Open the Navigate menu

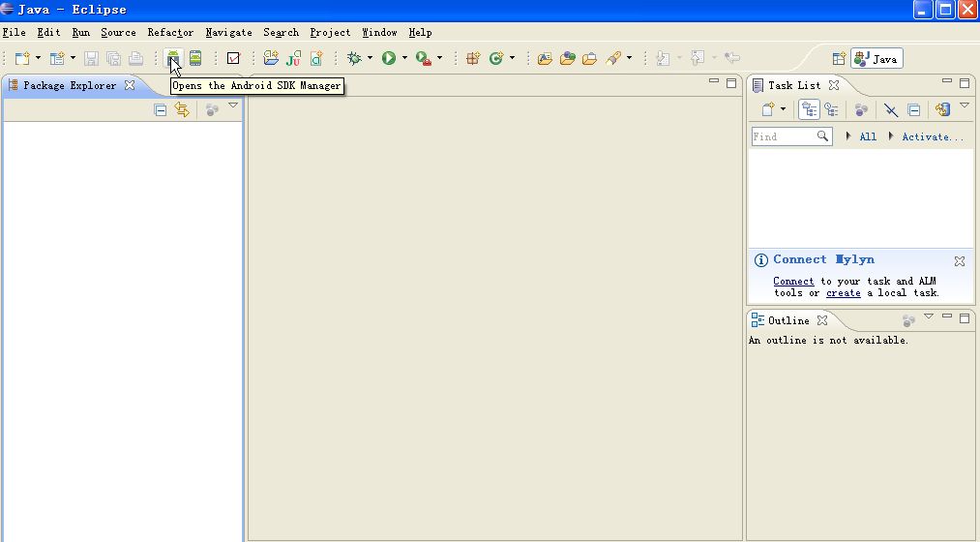click(x=228, y=33)
